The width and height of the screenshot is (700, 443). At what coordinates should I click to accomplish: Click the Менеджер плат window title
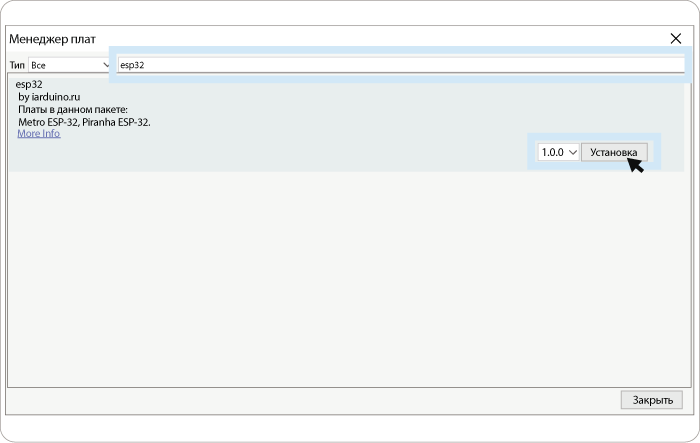(x=52, y=39)
